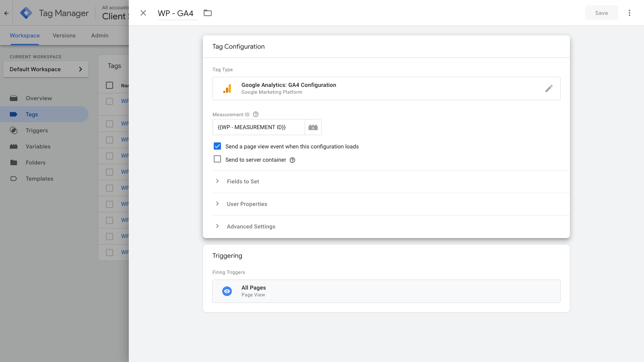Screen dimensions: 644x362
Task: Open the All Pages firing trigger
Action: [x=386, y=291]
